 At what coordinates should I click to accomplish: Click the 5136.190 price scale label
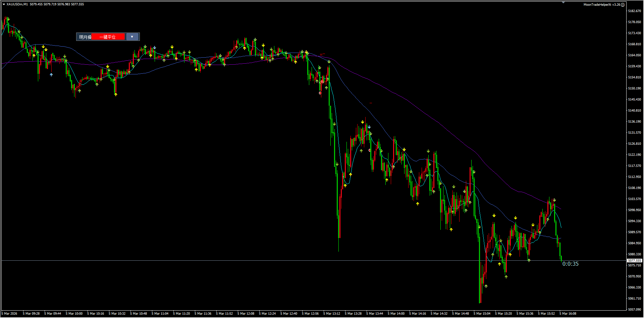[635, 122]
